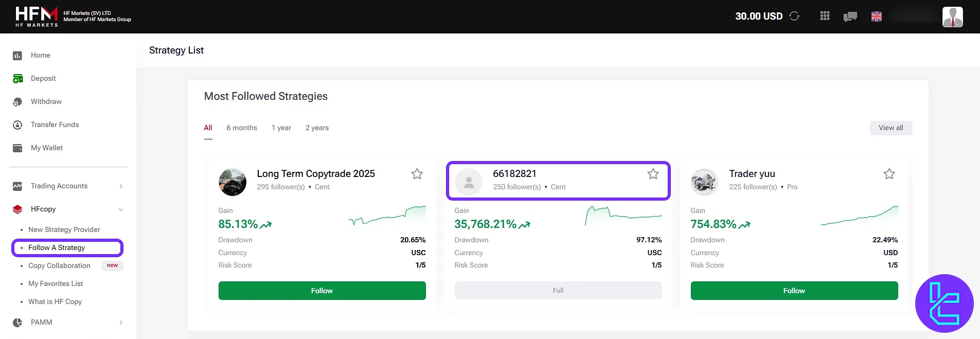Open the Trading Accounts menu item

(59, 186)
